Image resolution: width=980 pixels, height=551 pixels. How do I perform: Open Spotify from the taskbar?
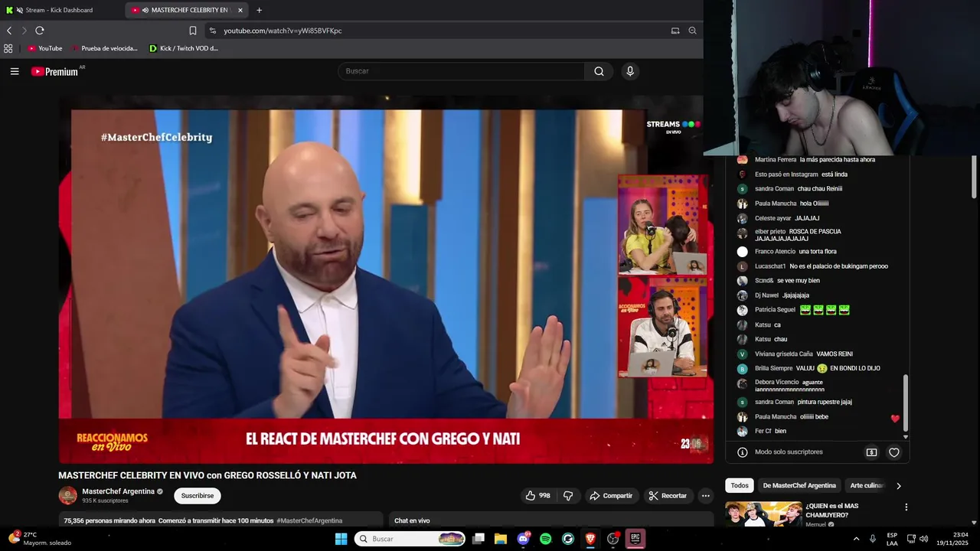(x=546, y=539)
